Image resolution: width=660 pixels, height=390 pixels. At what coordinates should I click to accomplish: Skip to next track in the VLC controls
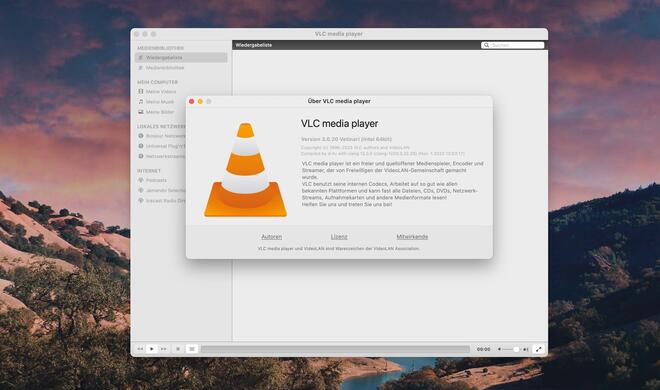click(x=163, y=349)
